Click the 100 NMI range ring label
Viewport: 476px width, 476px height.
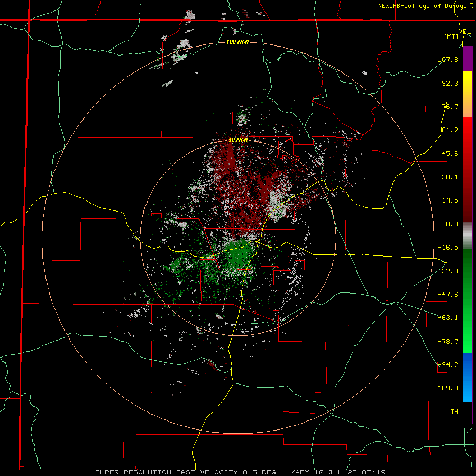237,42
